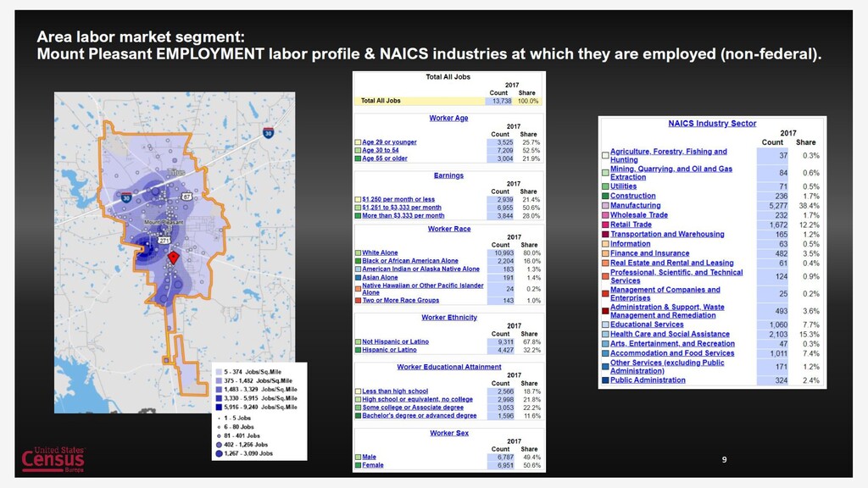Open the Worker Sex heading link
Screen dimensions: 868x488
coord(449,433)
